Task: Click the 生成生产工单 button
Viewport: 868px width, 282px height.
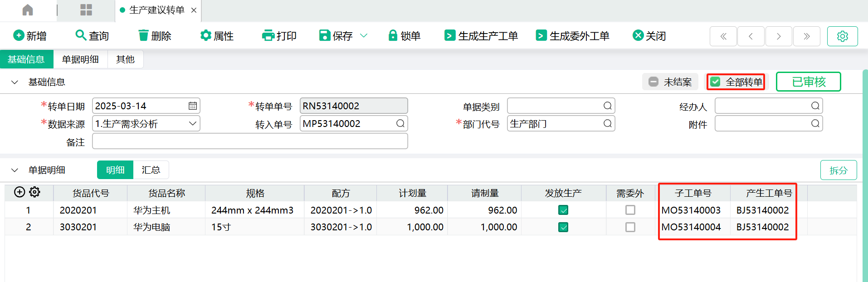Action: [481, 36]
